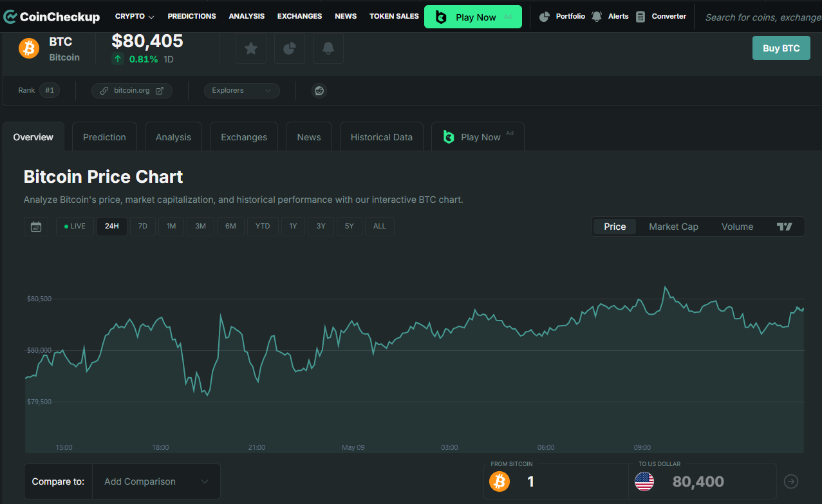
Task: Open Alerts from top navigation
Action: tap(610, 17)
